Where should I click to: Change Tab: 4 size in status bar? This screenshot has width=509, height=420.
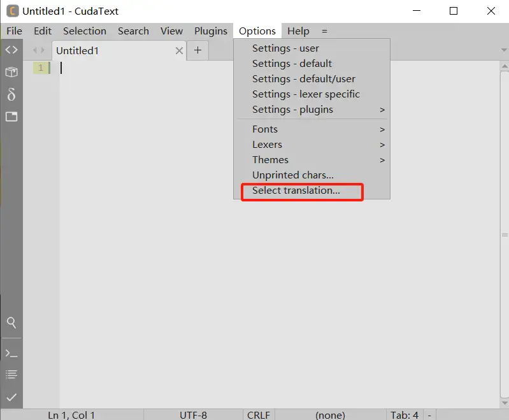404,415
